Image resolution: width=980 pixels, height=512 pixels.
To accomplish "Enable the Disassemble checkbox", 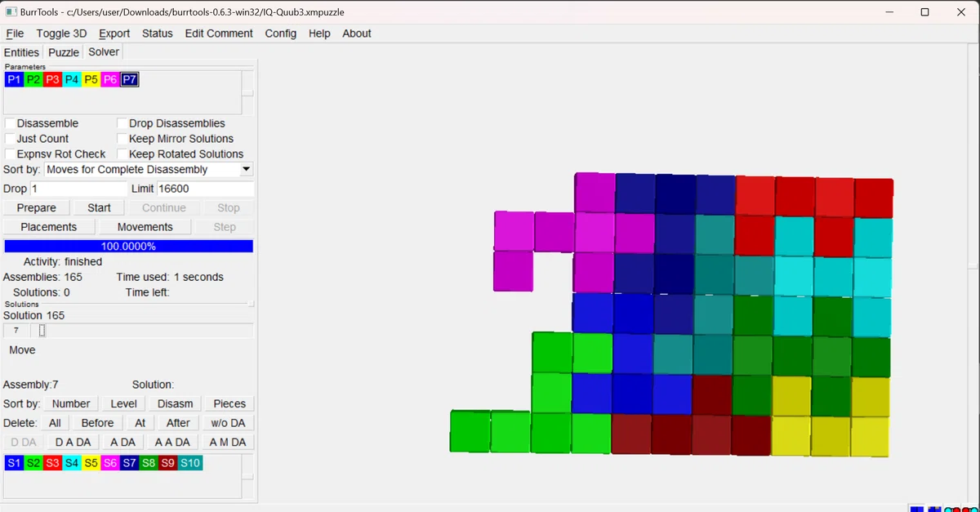I will point(10,123).
